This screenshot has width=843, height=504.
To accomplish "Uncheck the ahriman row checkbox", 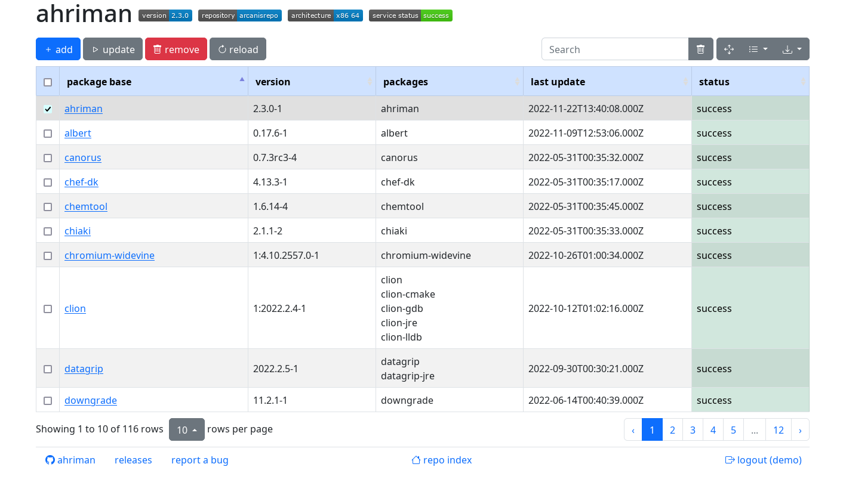I will pyautogui.click(x=48, y=109).
